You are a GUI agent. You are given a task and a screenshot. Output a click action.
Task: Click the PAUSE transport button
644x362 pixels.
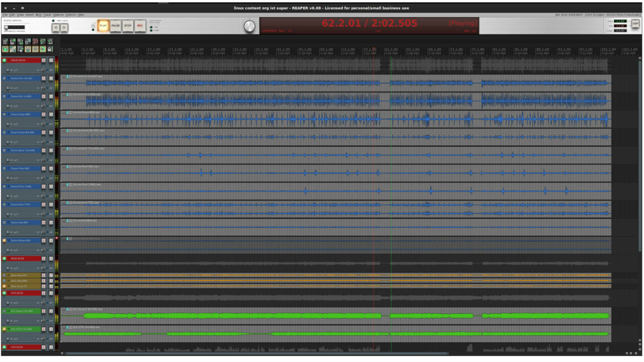[116, 26]
